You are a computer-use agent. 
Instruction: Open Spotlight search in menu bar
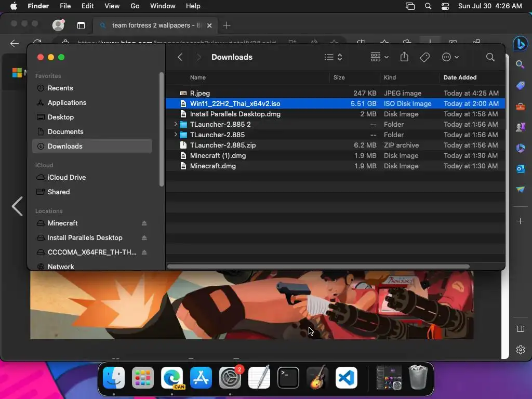(x=428, y=6)
